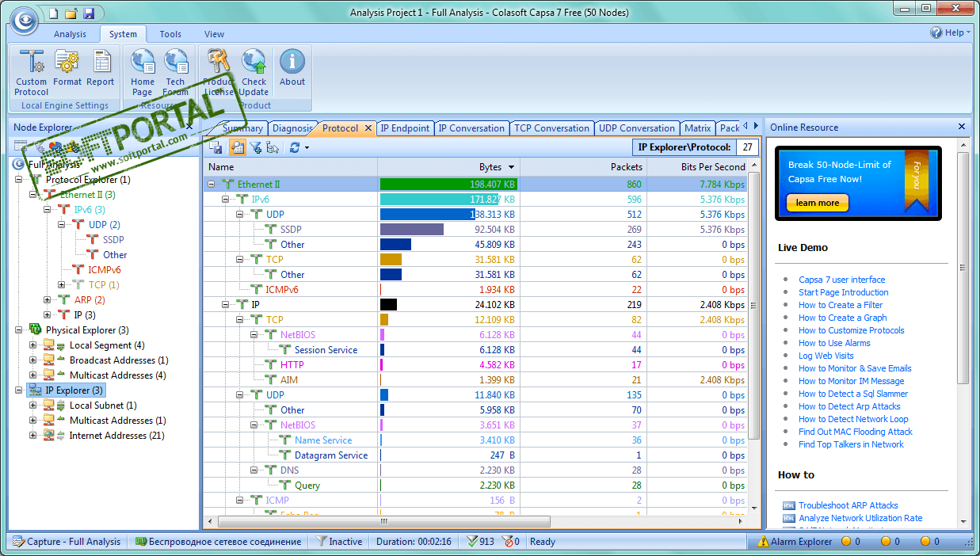Click the save disk quick access icon
This screenshot has width=980, height=556.
point(89,13)
